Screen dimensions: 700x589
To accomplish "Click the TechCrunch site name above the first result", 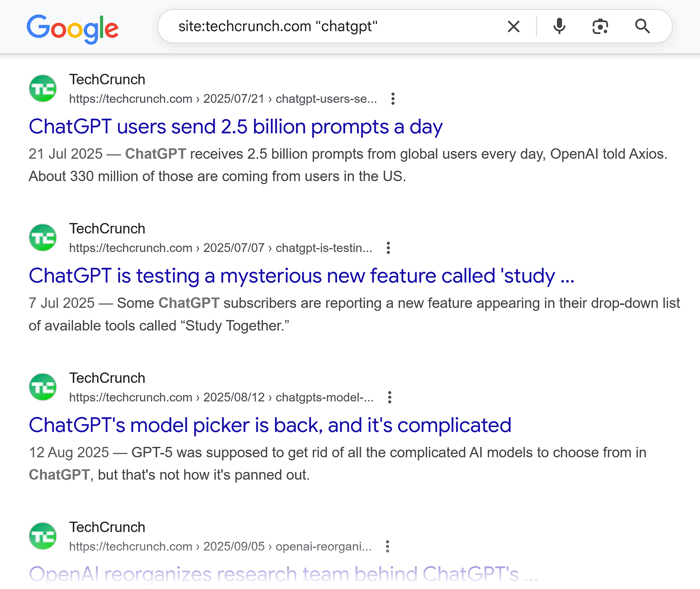I will (x=107, y=80).
